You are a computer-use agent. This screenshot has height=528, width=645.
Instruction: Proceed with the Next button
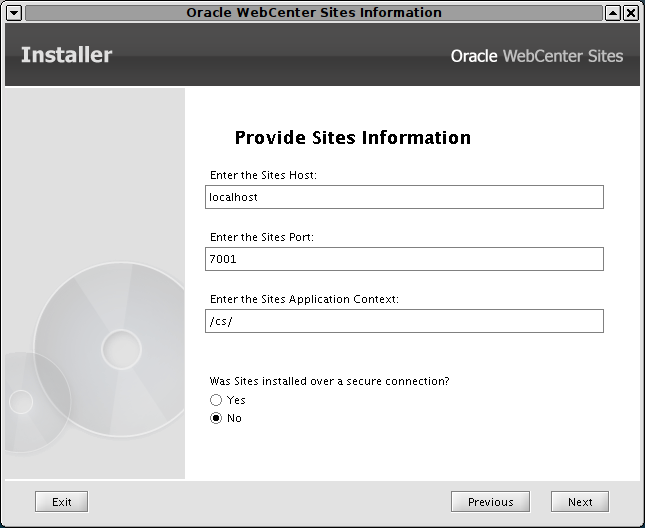pyautogui.click(x=580, y=502)
